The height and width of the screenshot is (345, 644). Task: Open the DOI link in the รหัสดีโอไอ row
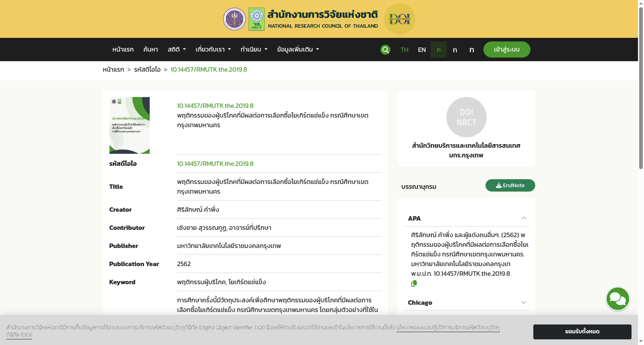click(x=215, y=163)
